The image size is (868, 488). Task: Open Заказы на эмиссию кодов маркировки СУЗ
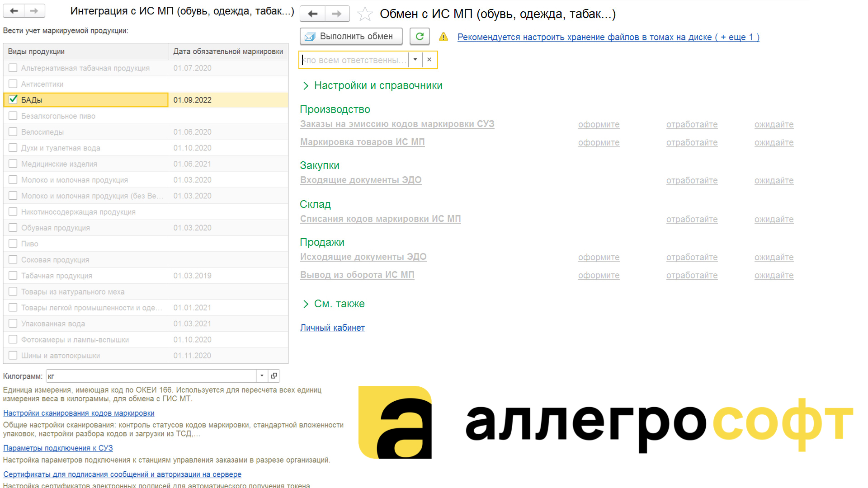click(x=397, y=124)
